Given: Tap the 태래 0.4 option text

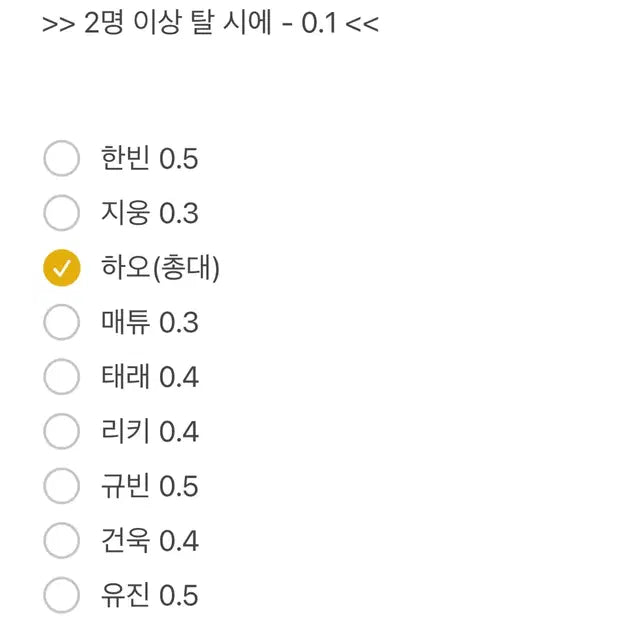Looking at the screenshot, I should (x=150, y=377).
